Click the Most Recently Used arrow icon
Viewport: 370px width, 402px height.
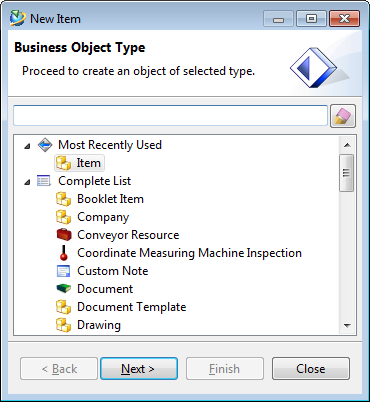45,145
